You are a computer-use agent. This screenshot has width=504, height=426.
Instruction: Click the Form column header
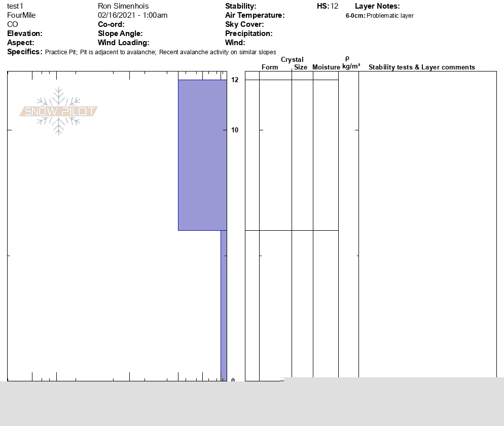point(270,67)
